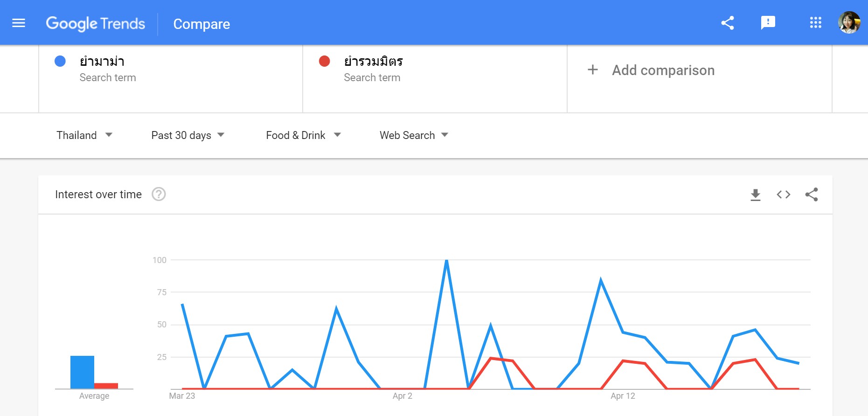Edit the ยำรวมมิตร search term field
The height and width of the screenshot is (416, 868).
click(x=373, y=62)
